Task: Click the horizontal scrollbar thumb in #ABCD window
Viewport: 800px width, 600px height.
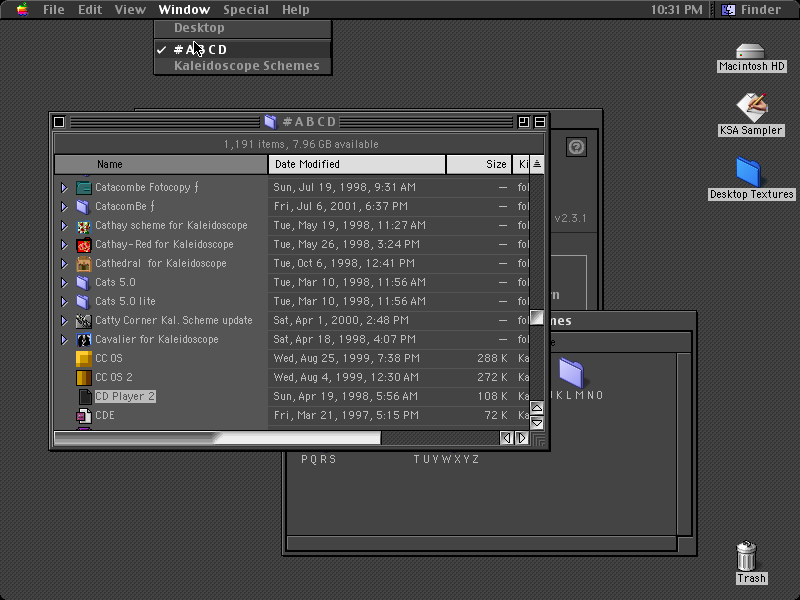Action: pos(217,438)
